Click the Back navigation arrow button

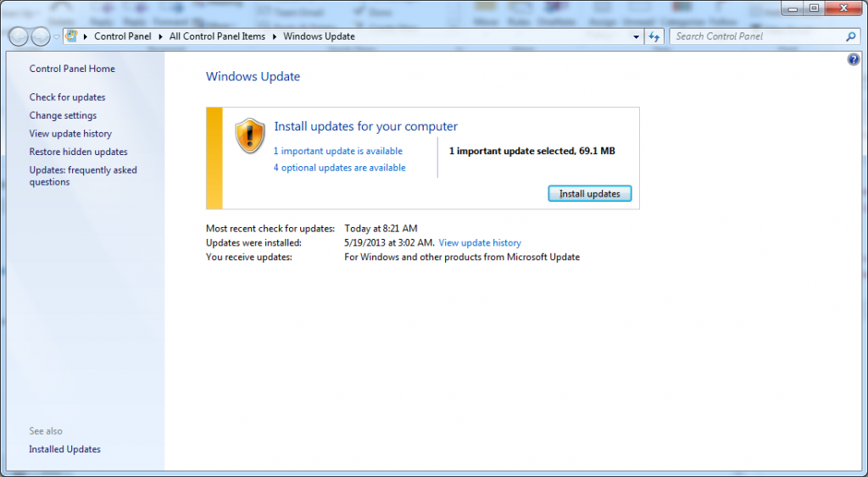(x=18, y=36)
